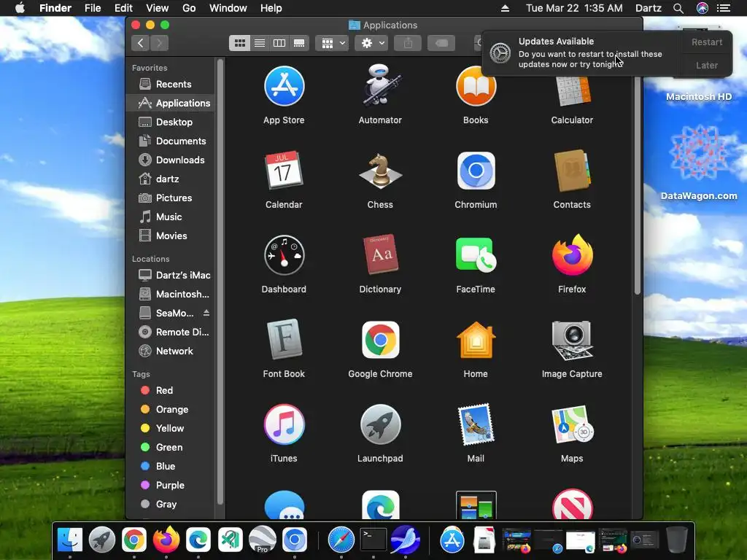Viewport: 747px width, 560px height.
Task: Open the Help menu
Action: coord(271,8)
